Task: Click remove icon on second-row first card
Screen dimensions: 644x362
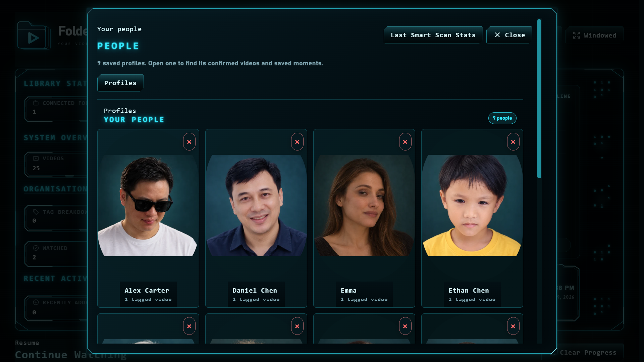Action: point(189,326)
